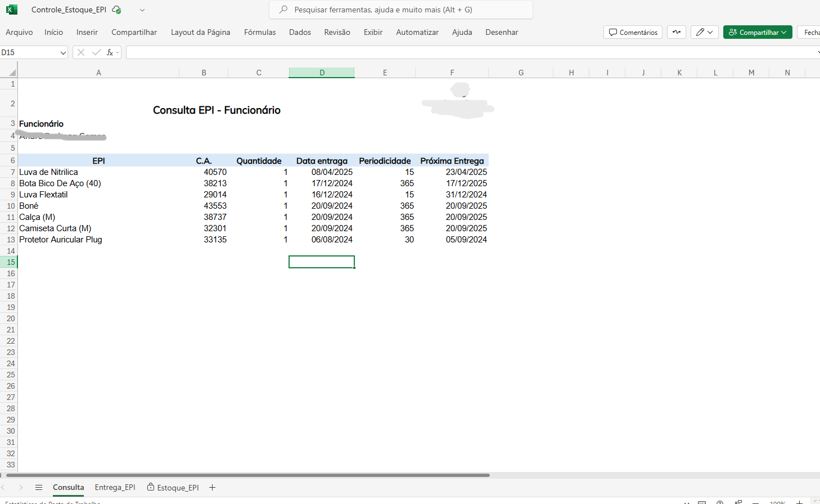Open the Arquivo menu
The width and height of the screenshot is (820, 504).
[19, 32]
